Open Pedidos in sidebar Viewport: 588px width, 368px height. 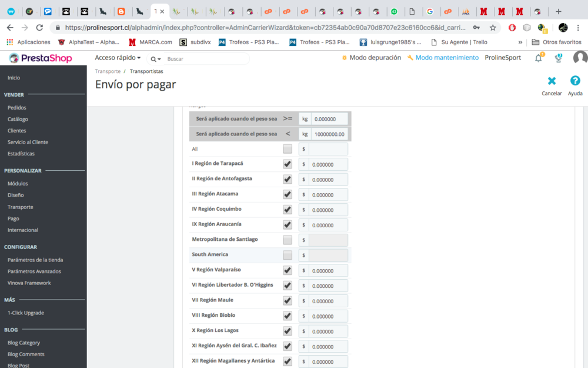coord(17,107)
